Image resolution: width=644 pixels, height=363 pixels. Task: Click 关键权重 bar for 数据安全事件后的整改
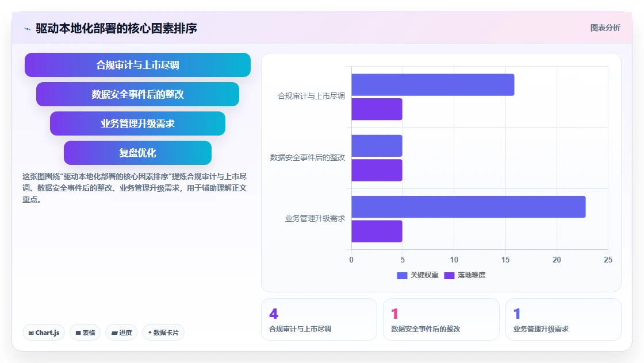pos(377,146)
